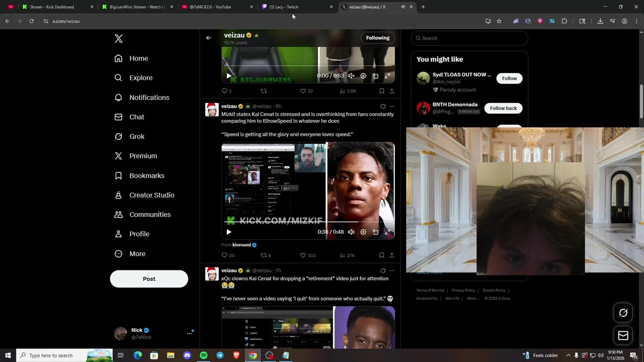The width and height of the screenshot is (644, 362).
Task: Bookmark the Mizkif Kai Cenat post
Action: [x=381, y=255]
